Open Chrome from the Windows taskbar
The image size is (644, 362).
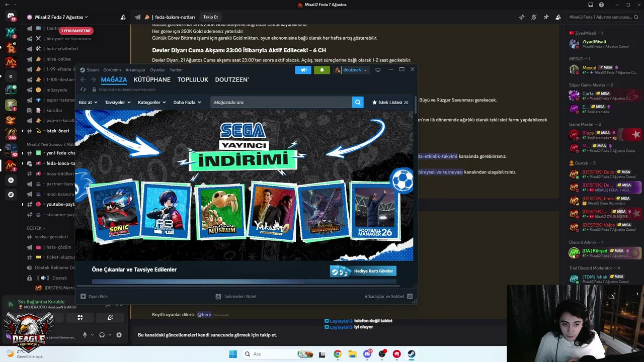coord(337,354)
